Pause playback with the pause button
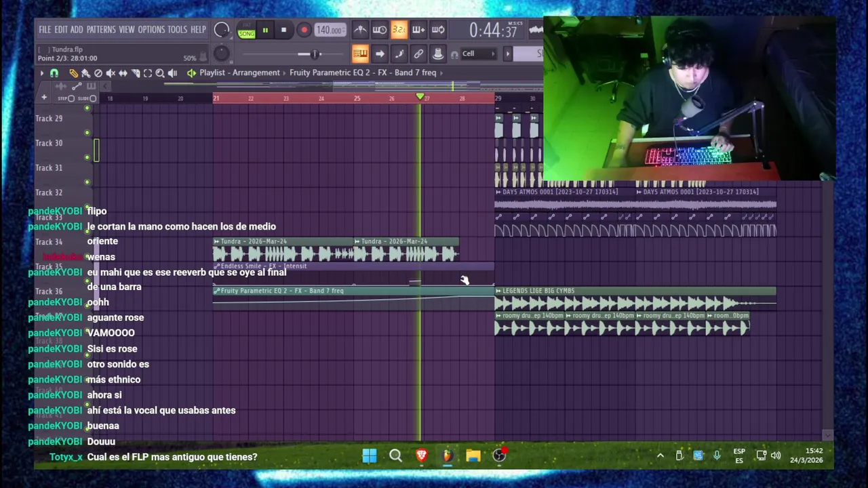 (265, 30)
